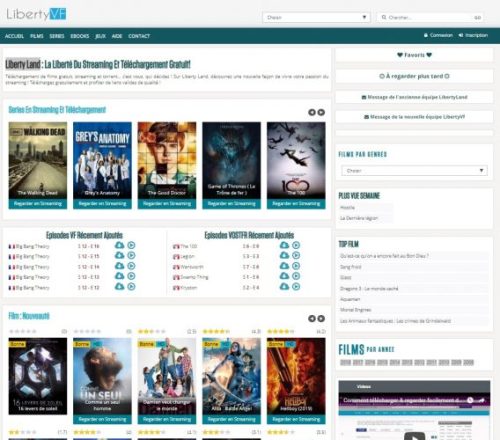Open the 16 levers de soleil poster
This screenshot has height=440, width=500.
(x=38, y=376)
